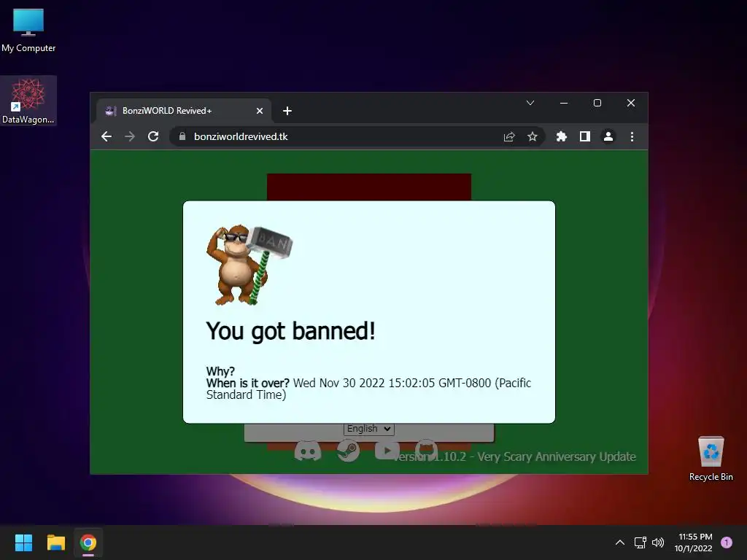Open the volume speaker tray icon
Screen dimensions: 747x560
pyautogui.click(x=658, y=542)
